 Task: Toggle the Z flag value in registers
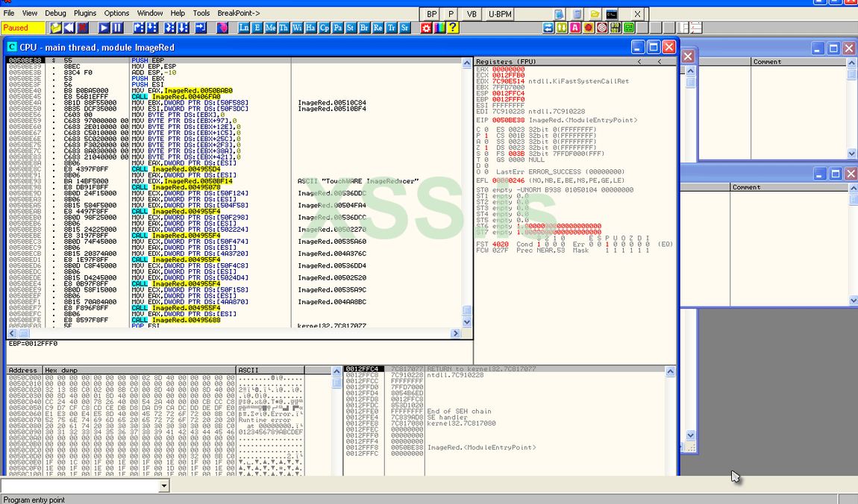(486, 148)
